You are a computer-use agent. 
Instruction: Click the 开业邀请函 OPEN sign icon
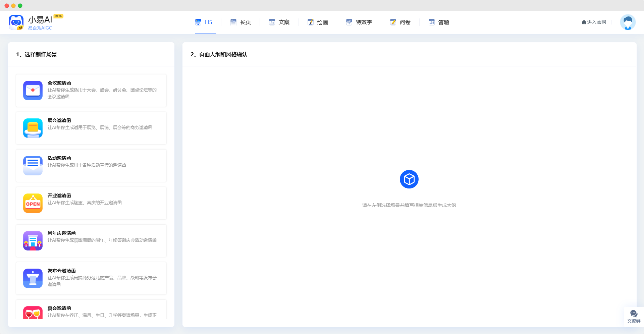pyautogui.click(x=33, y=203)
